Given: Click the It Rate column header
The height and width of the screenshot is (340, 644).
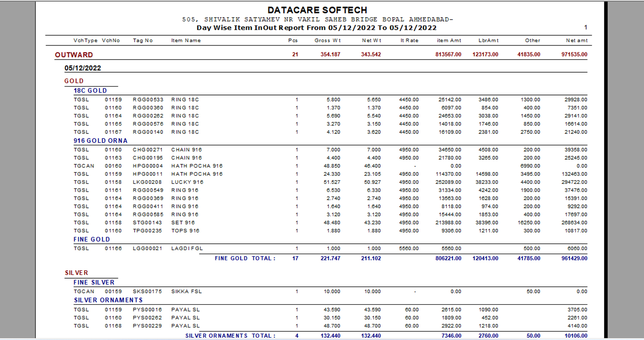Looking at the screenshot, I should [x=409, y=41].
